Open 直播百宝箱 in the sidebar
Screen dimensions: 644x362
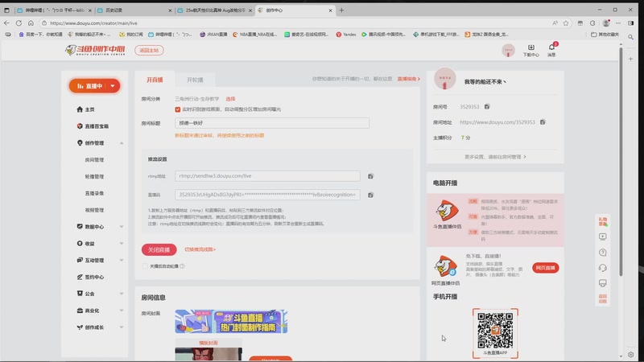pos(93,126)
